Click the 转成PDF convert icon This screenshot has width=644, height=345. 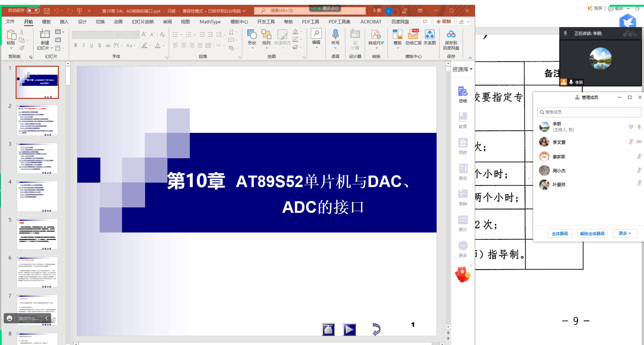pos(376,35)
